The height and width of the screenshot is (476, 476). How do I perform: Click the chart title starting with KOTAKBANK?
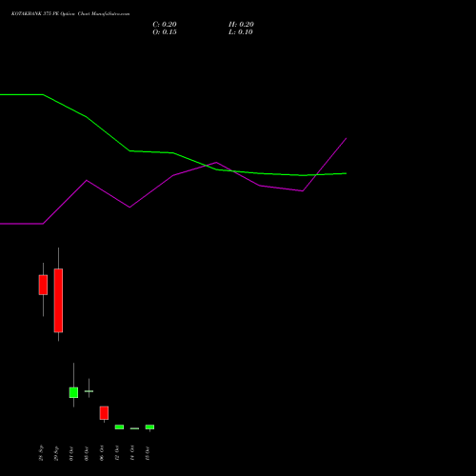click(70, 14)
